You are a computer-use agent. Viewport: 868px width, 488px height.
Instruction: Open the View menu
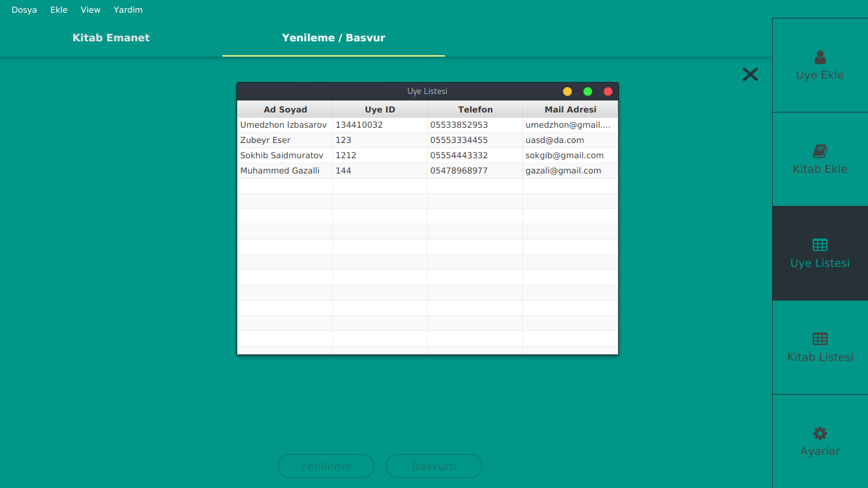click(x=90, y=10)
